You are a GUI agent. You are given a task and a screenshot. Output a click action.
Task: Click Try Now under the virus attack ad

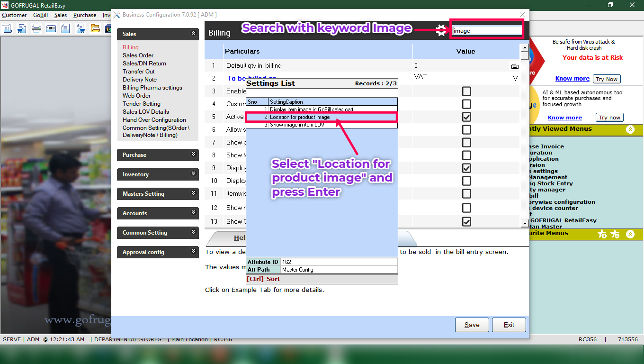607,79
